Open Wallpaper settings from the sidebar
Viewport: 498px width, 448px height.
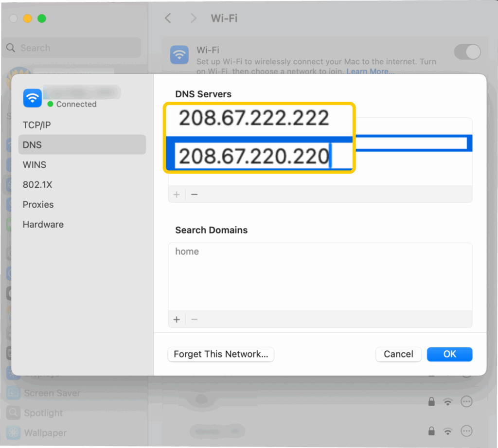[x=46, y=432]
